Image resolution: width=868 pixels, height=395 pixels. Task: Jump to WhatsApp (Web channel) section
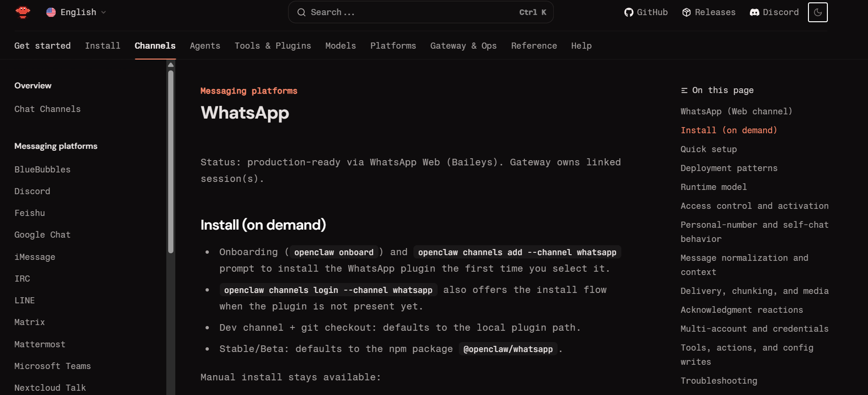tap(736, 112)
